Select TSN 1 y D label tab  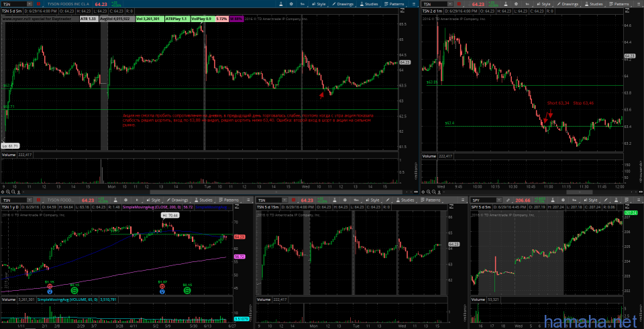[x=10, y=207]
